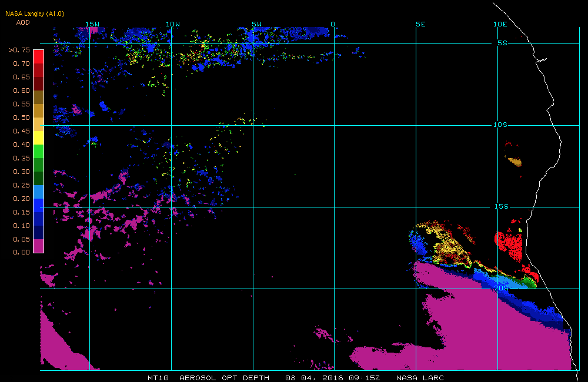
Task: Select the '10S' latitude label
Action: pyautogui.click(x=500, y=125)
